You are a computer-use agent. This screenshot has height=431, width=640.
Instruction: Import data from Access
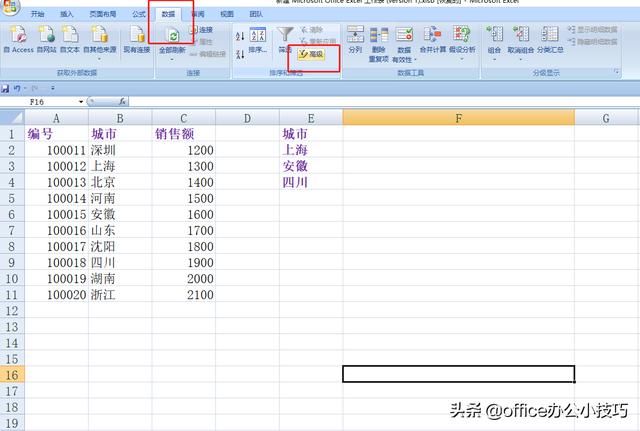(18, 39)
